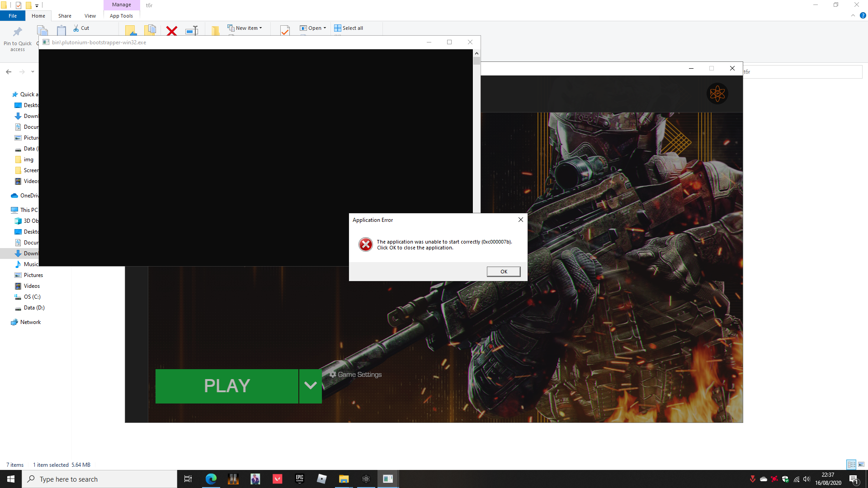The width and height of the screenshot is (868, 488).
Task: Switch to the Share ribbon tab
Action: (x=65, y=16)
